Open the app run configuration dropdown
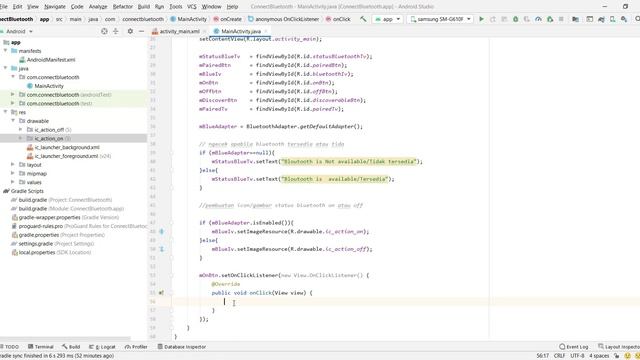640x360 pixels. click(x=388, y=19)
